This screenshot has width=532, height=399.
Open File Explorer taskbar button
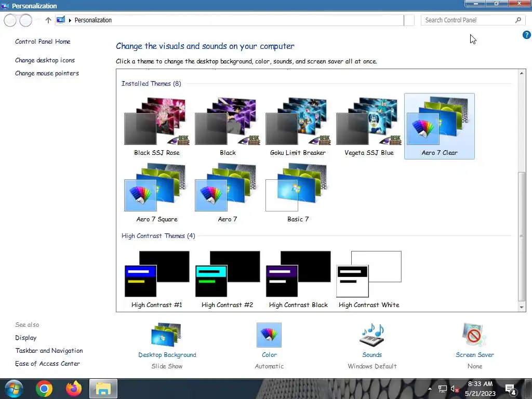103,389
